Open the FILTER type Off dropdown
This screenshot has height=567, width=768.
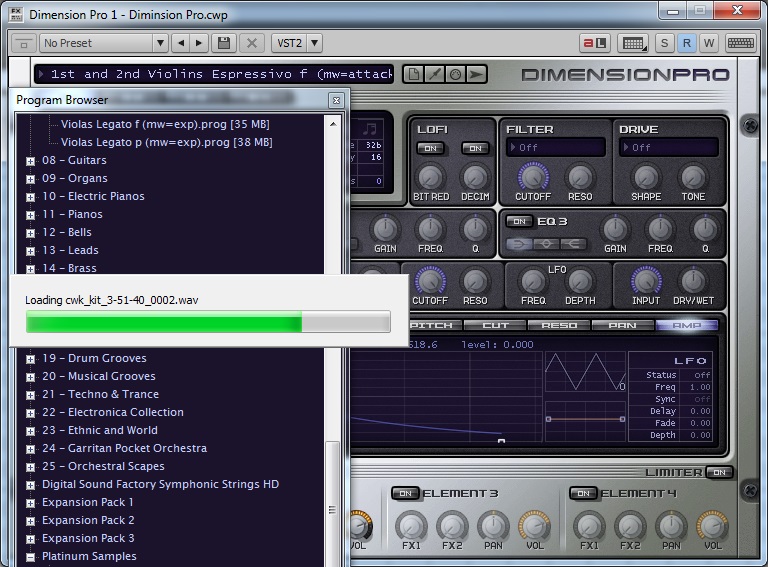555,147
